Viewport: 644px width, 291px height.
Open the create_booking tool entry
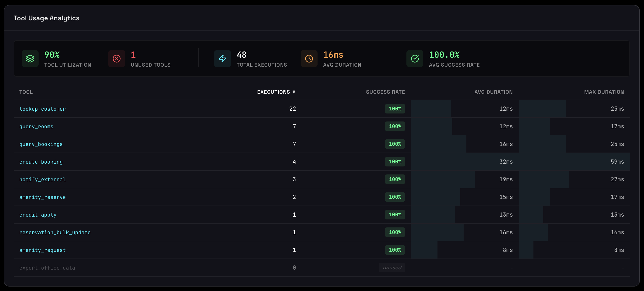point(41,162)
